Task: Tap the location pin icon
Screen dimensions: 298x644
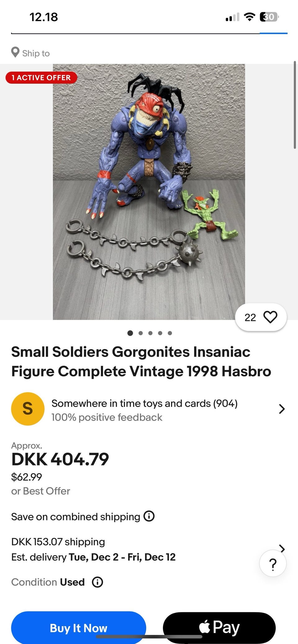Action: coord(15,52)
